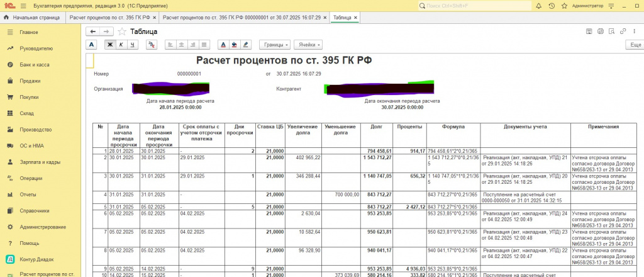Choose the cell fill color tool
The image size is (644, 277).
coord(235,45)
